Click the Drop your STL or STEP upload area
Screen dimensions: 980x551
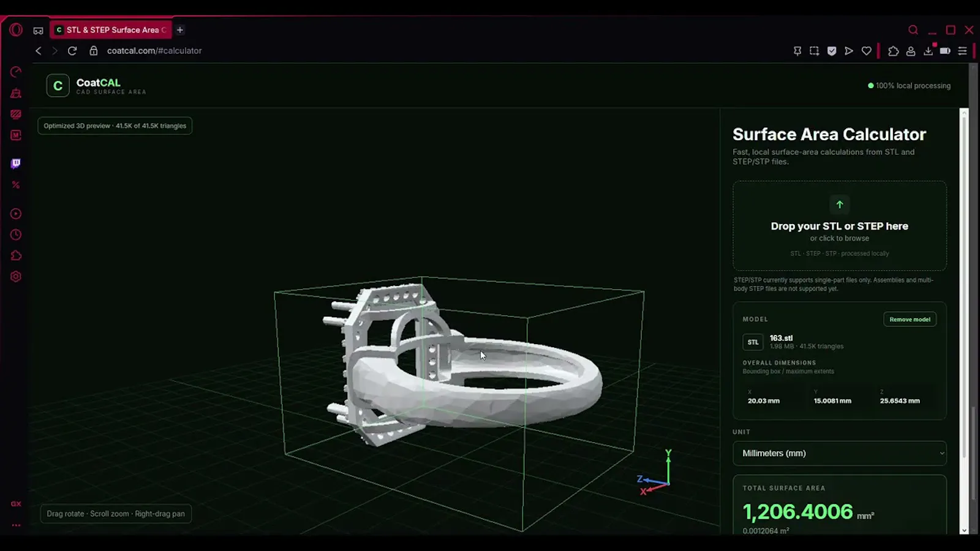(840, 225)
